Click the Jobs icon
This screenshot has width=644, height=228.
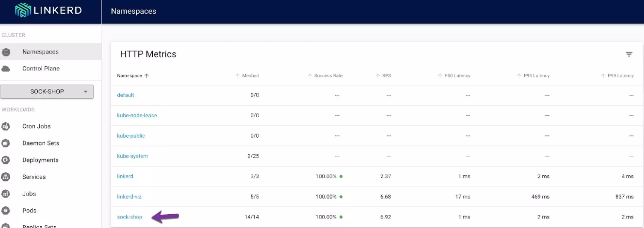[x=6, y=194]
